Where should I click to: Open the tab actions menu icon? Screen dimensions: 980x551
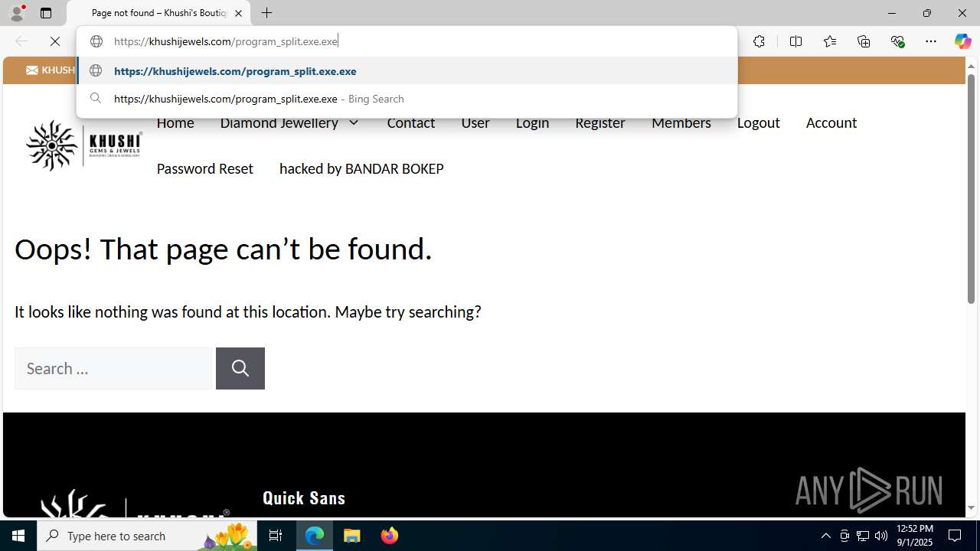click(x=46, y=13)
